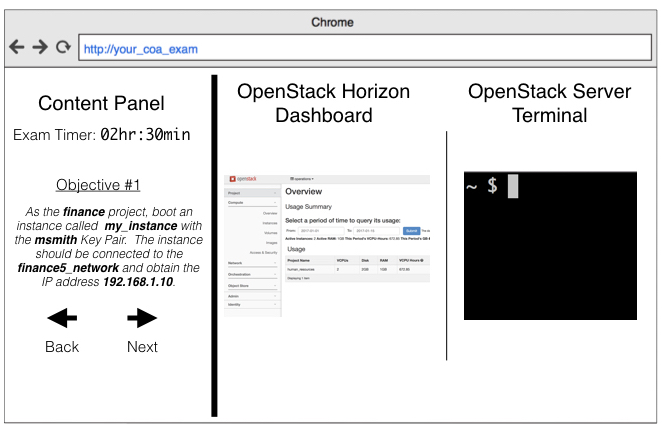The height and width of the screenshot is (432, 662).
Task: Click the bold my_instance text
Action: point(141,226)
